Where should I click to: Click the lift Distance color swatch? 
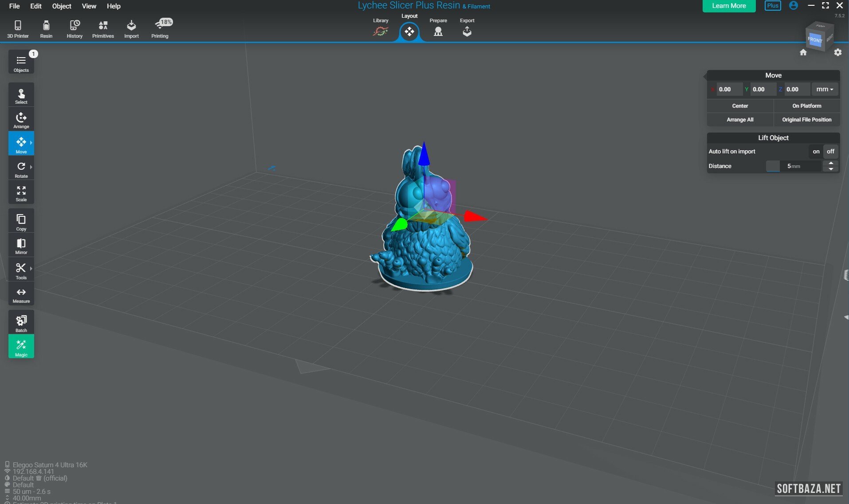click(773, 166)
